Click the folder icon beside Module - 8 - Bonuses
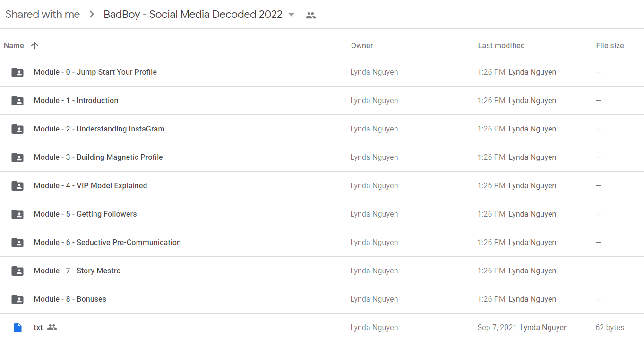Viewport: 644px width, 341px height. (x=17, y=299)
